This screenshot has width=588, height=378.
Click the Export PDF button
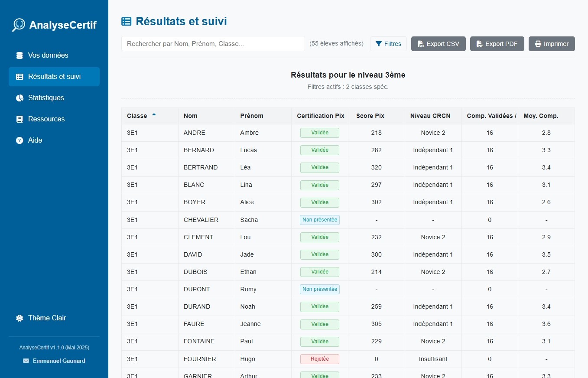497,44
